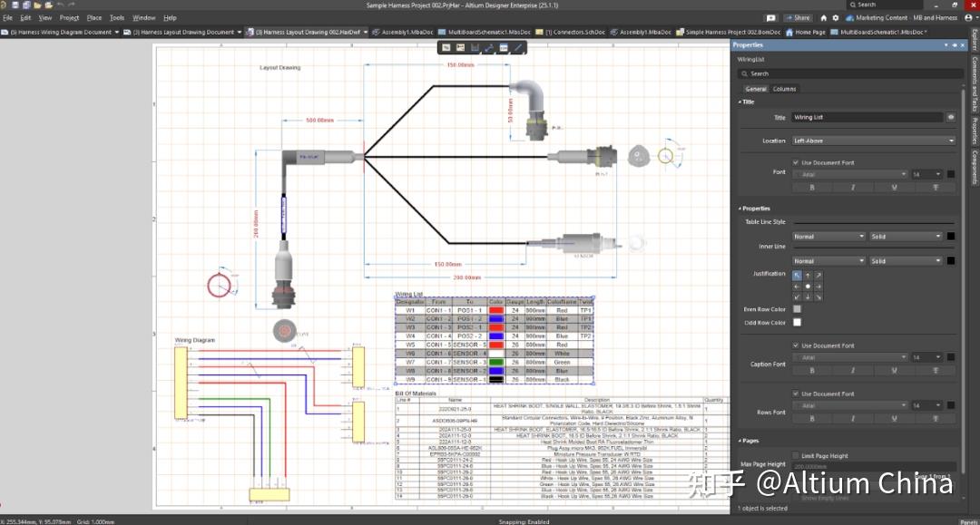Screen dimensions: 980x525
Task: Set justification to top-center arrow
Action: tap(808, 275)
